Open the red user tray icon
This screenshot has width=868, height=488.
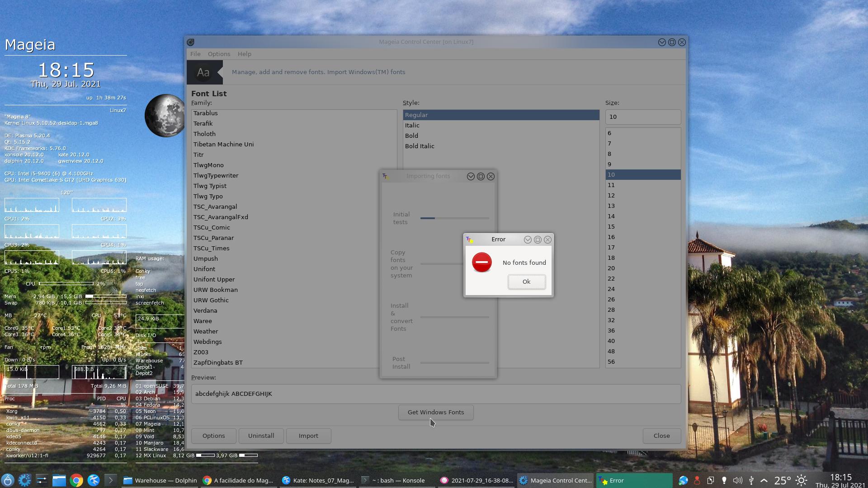pyautogui.click(x=697, y=480)
